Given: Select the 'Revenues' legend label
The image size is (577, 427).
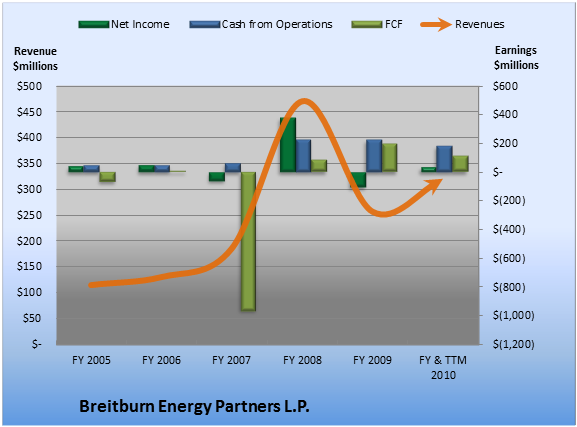Looking at the screenshot, I should (x=479, y=24).
